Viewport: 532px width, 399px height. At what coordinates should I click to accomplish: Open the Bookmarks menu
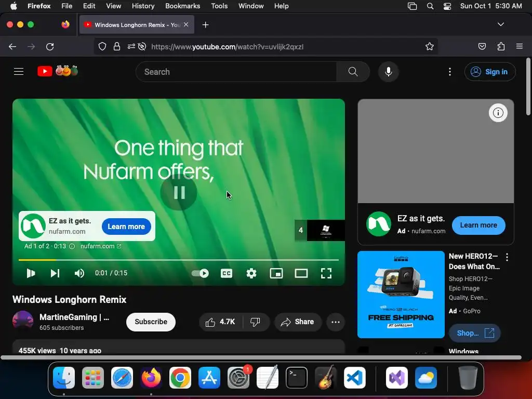pos(182,6)
